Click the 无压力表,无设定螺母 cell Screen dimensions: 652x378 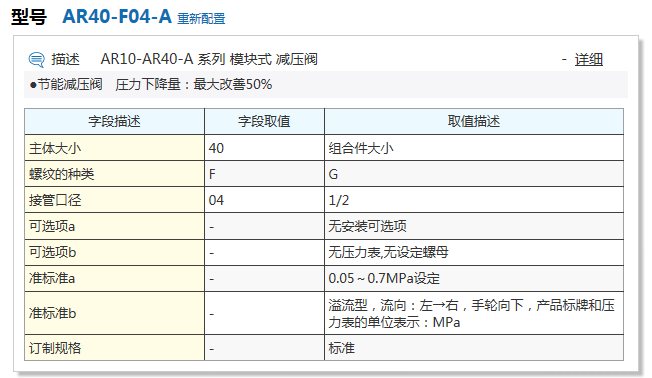pos(474,252)
